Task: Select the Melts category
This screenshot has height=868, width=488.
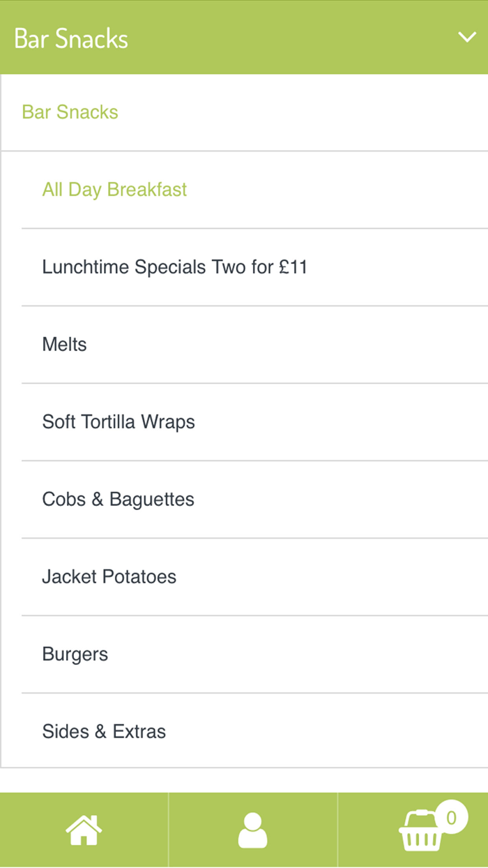Action: pos(64,345)
